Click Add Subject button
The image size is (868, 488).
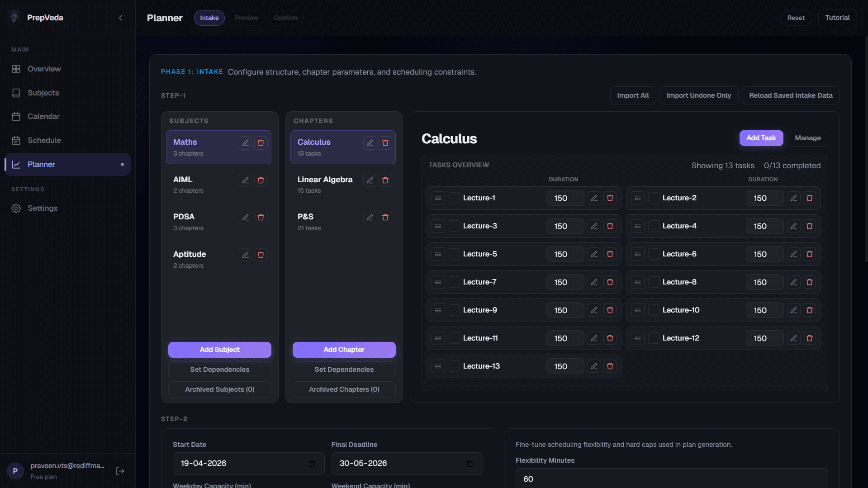(220, 350)
